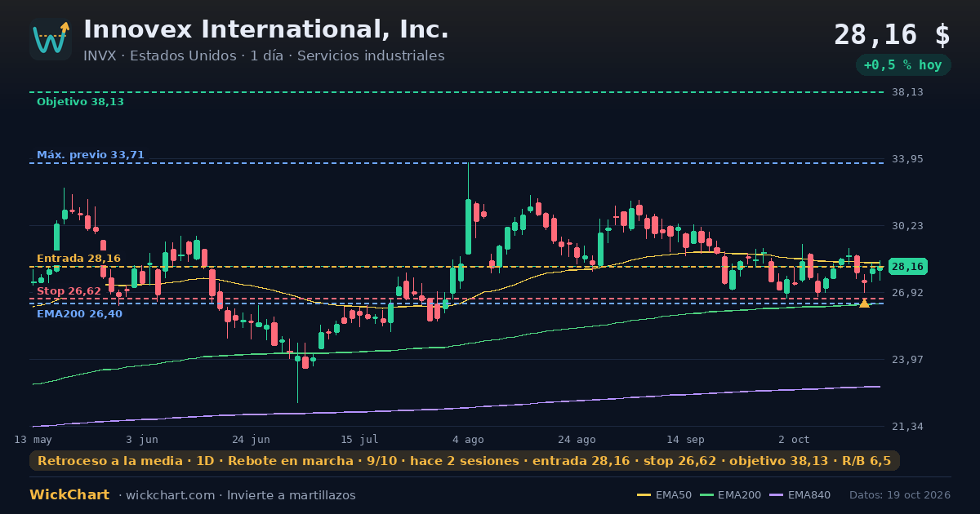Click the 3 jun date label

point(142,440)
